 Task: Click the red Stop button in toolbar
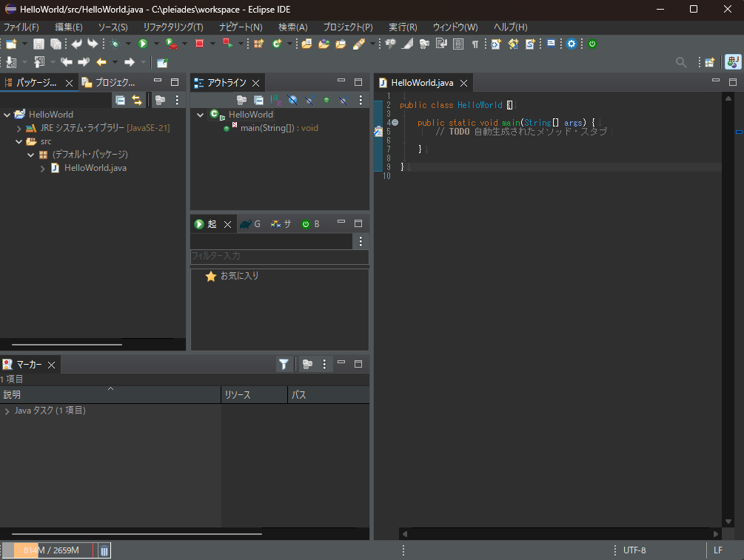199,44
